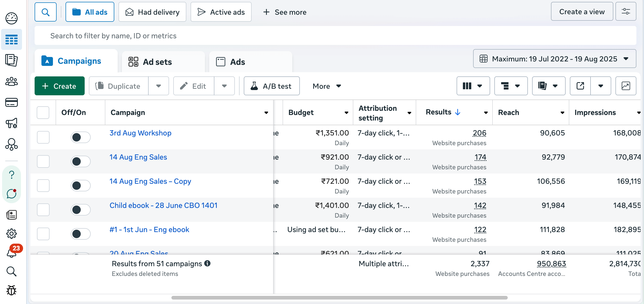Viewport: 644px width, 304px height.
Task: Select checkbox for Child ebook - 28 June CBO 1401
Action: pyautogui.click(x=43, y=209)
